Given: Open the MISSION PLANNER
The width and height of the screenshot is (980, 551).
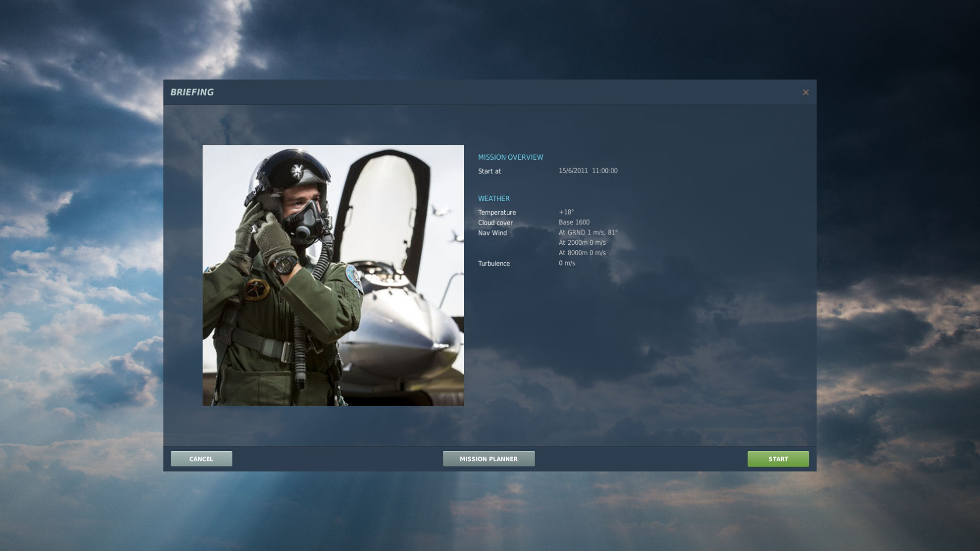Looking at the screenshot, I should [488, 459].
